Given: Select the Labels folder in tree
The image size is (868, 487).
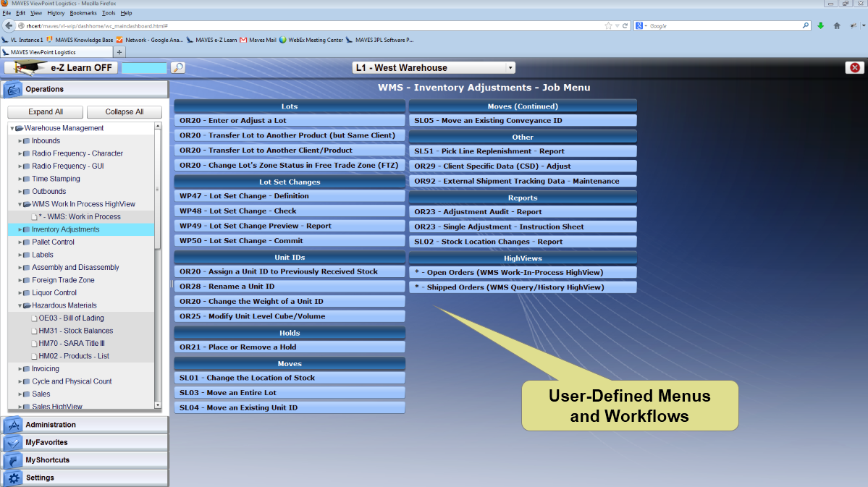Looking at the screenshot, I should (42, 255).
